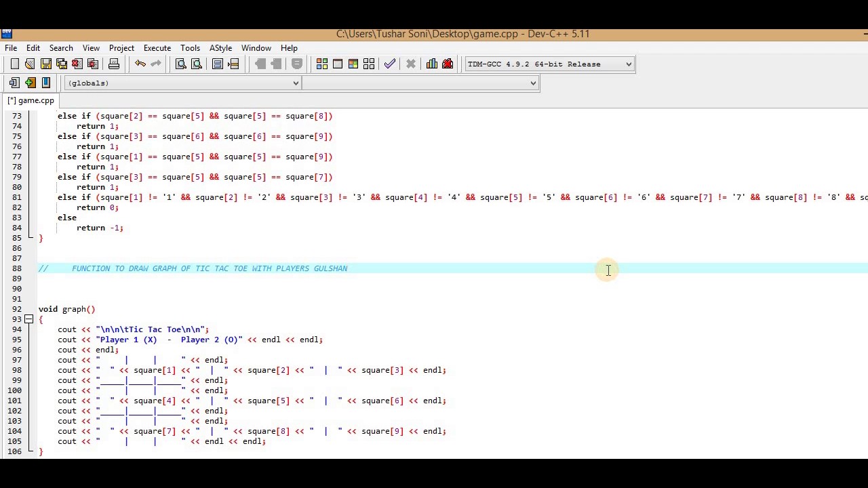This screenshot has width=868, height=488.
Task: Open the (globals) scope dropdown
Action: pyautogui.click(x=183, y=83)
